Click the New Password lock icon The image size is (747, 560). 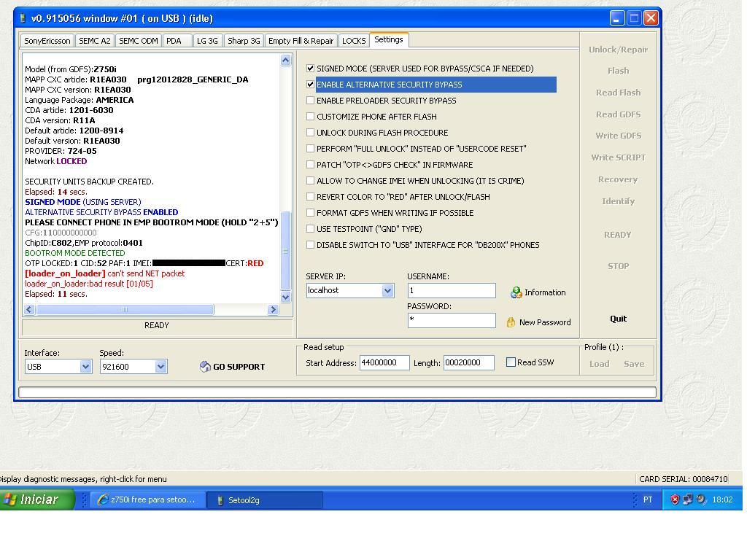[x=511, y=322]
